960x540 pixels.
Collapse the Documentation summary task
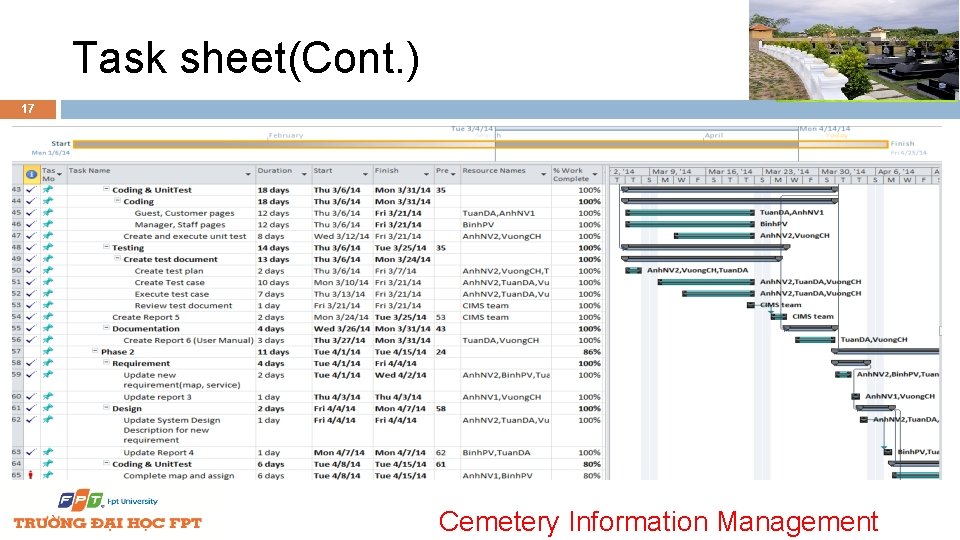(x=106, y=328)
